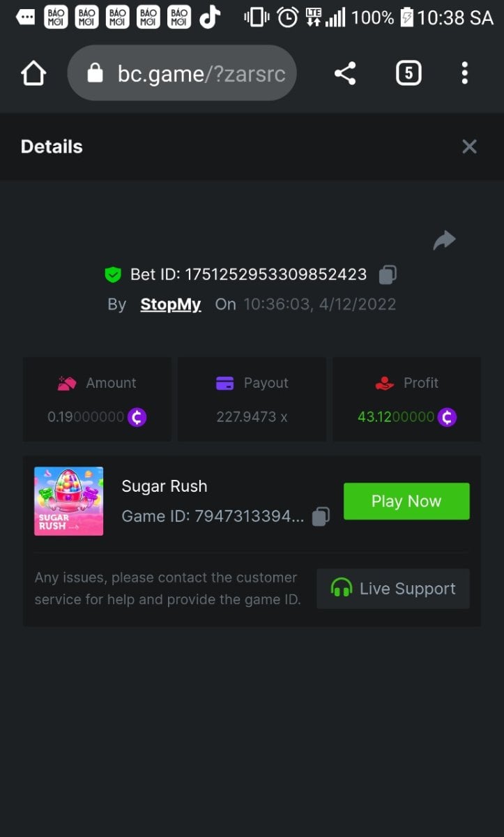Viewport: 504px width, 837px height.
Task: Tap the browser home icon
Action: [33, 73]
